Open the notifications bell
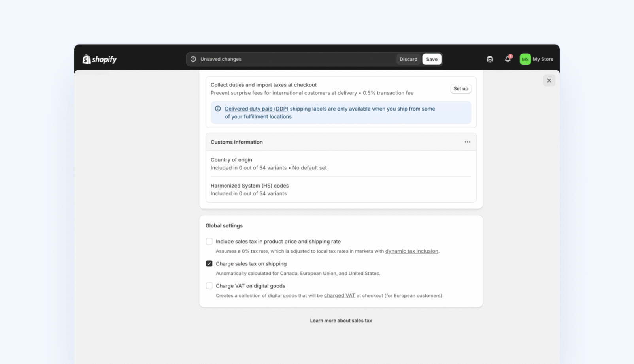This screenshot has width=634, height=364. point(508,59)
